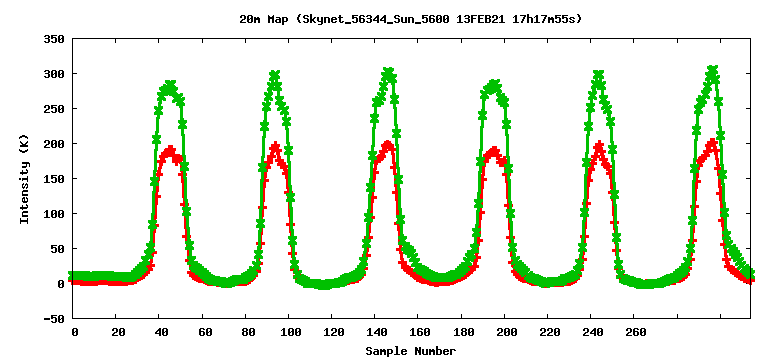Select the first green peak near sample 45
768x360 pixels.
(169, 87)
